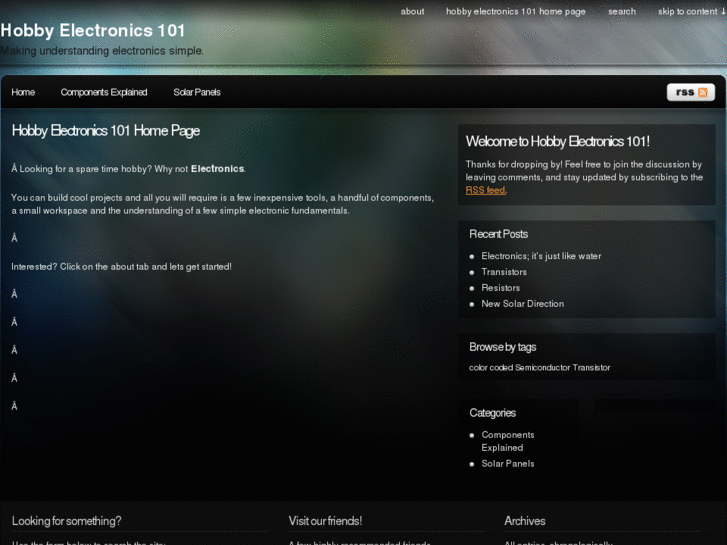This screenshot has width=727, height=545.
Task: Open the Resistors recent post
Action: coord(501,288)
